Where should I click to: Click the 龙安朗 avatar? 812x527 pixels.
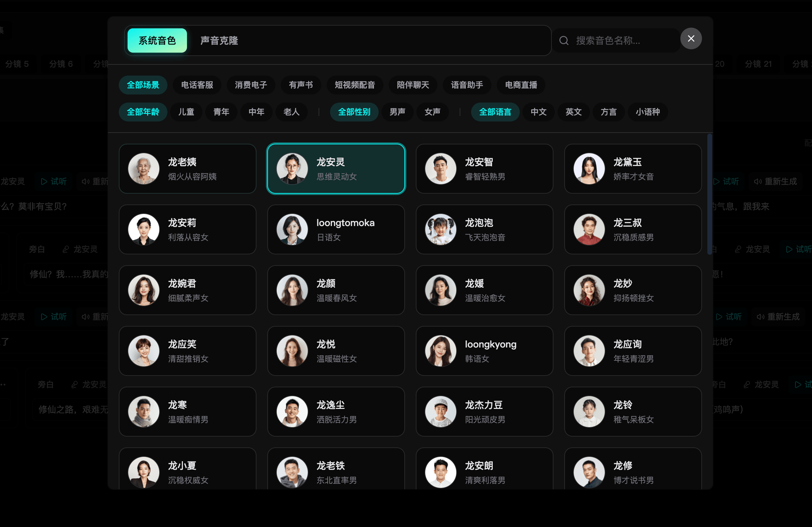tap(440, 472)
